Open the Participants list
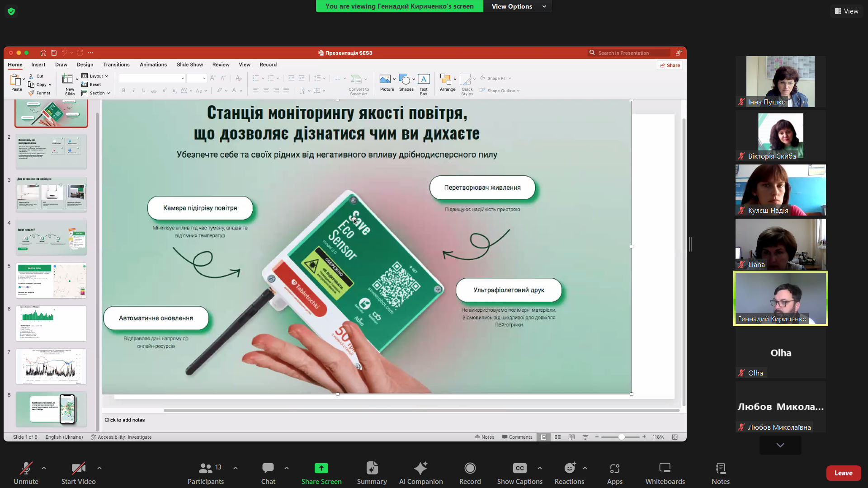 tap(206, 473)
